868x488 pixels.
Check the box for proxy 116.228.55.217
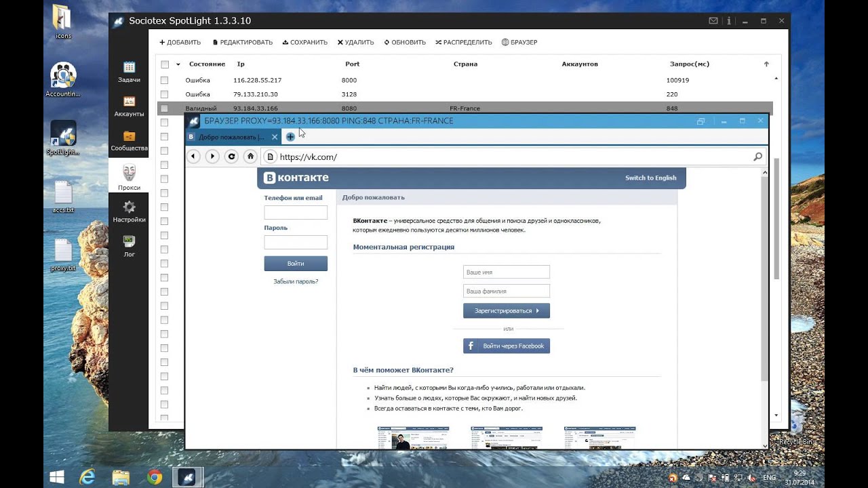coord(164,80)
